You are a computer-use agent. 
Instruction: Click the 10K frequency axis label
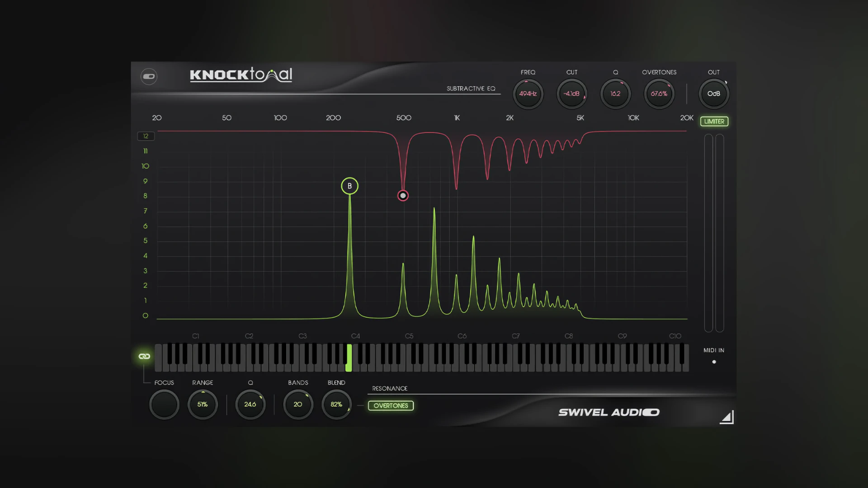(x=633, y=118)
